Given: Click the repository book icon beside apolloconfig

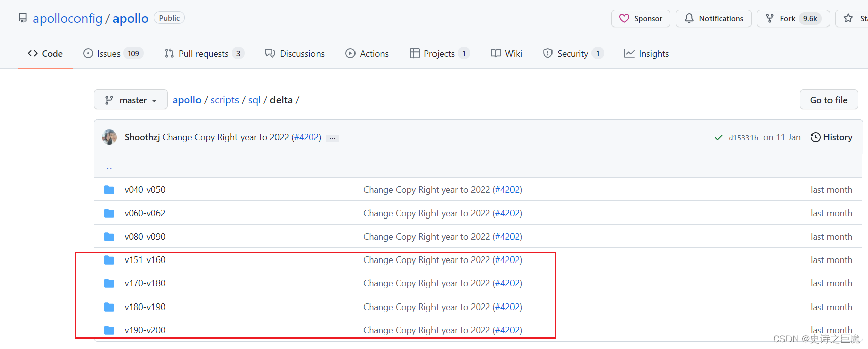Looking at the screenshot, I should coord(23,18).
